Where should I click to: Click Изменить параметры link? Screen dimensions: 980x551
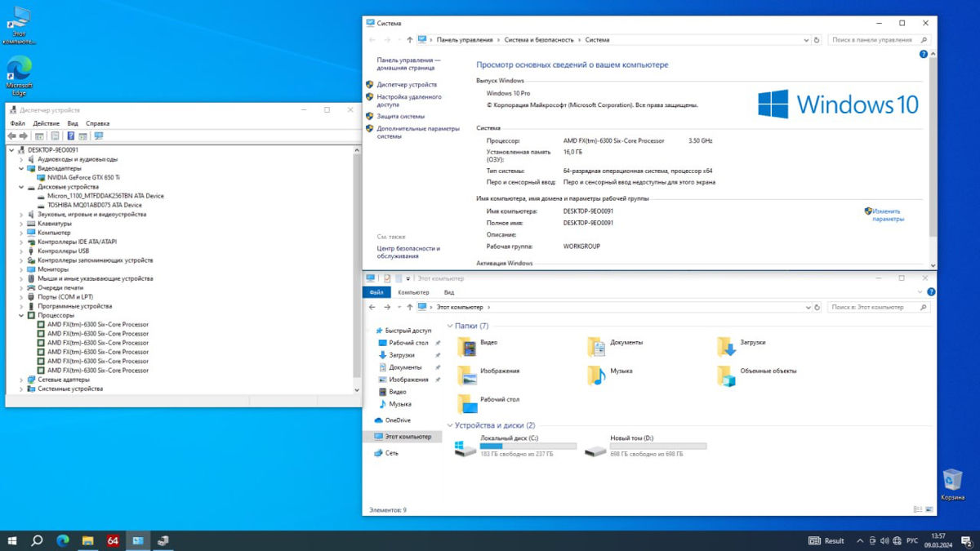tap(887, 215)
